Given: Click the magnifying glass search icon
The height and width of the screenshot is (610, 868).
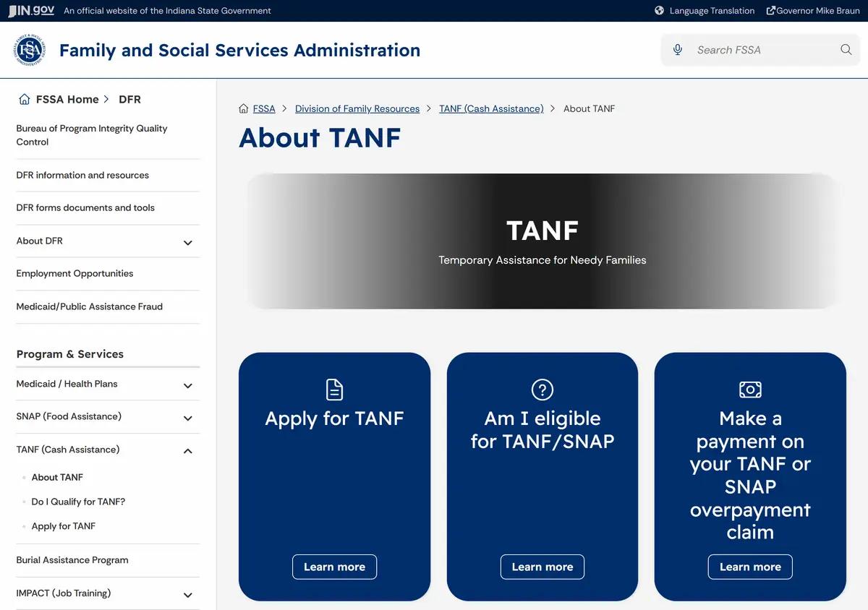Looking at the screenshot, I should [x=846, y=50].
